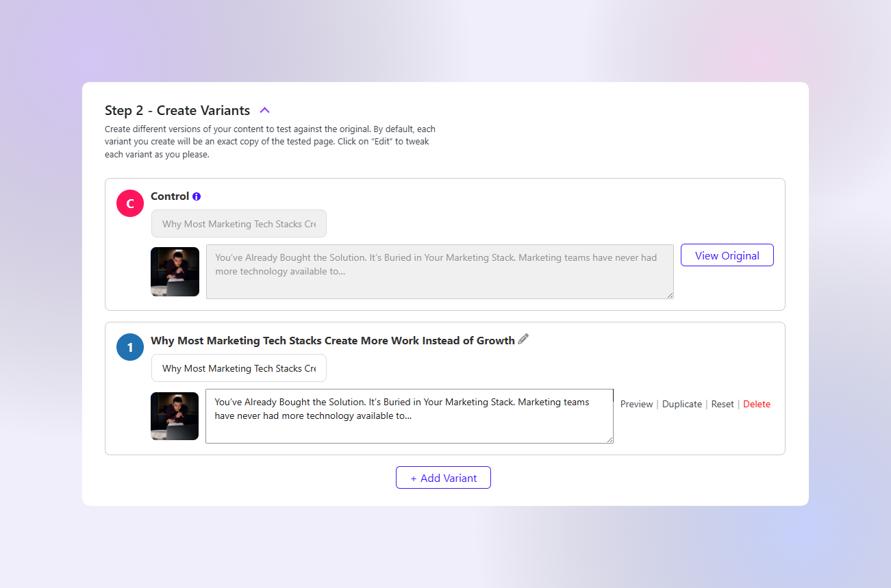Click the pink C control badge
891x588 pixels.
(130, 203)
